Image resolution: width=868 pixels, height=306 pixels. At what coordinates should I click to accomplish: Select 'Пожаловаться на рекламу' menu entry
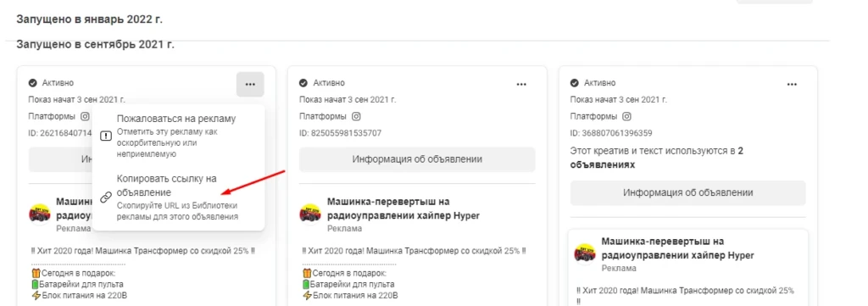tap(178, 136)
